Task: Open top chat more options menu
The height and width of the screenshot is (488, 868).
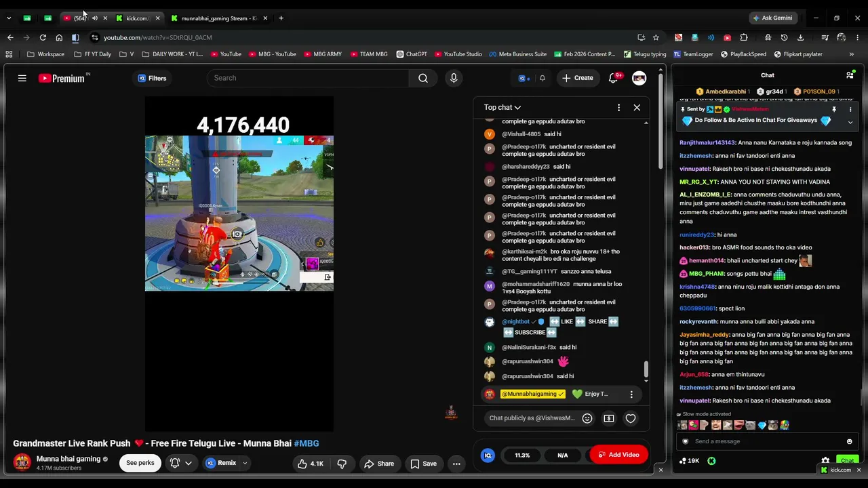Action: (x=618, y=107)
